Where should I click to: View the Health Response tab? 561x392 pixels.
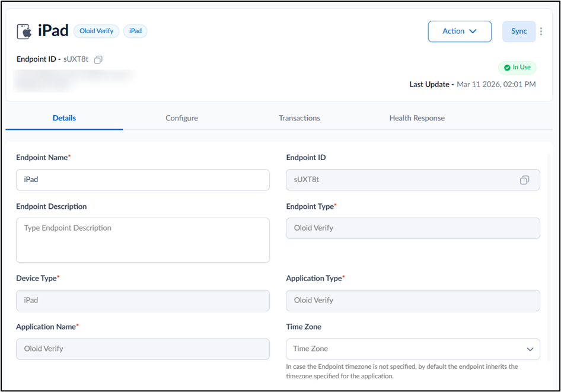[417, 118]
